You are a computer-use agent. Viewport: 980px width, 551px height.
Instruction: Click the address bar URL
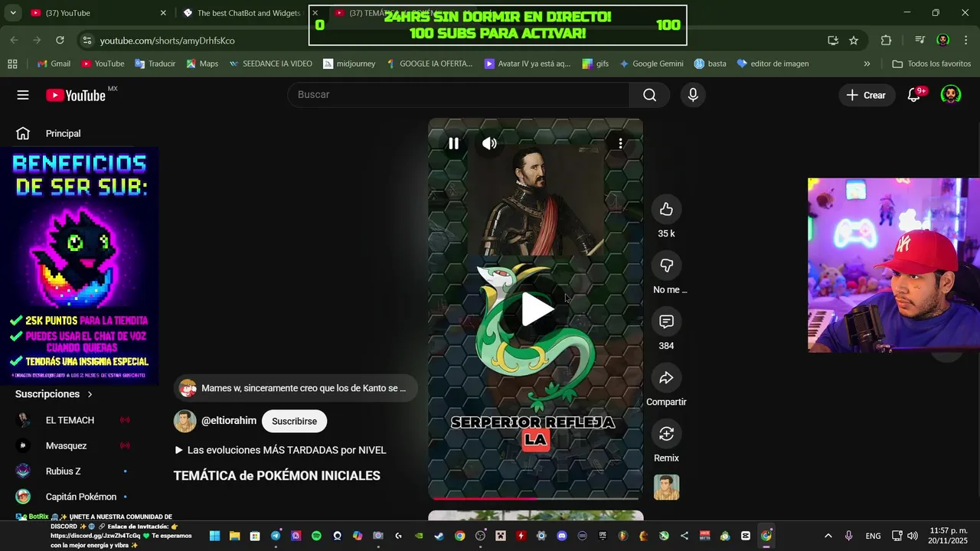tap(167, 41)
